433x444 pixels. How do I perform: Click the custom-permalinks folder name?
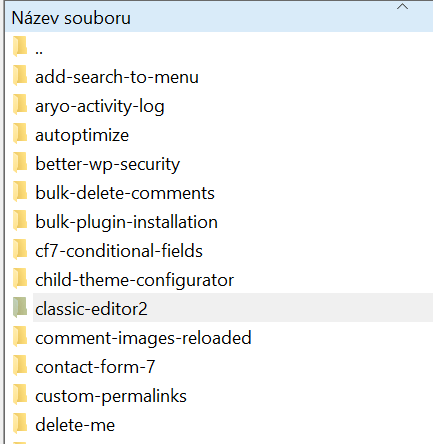coord(111,397)
